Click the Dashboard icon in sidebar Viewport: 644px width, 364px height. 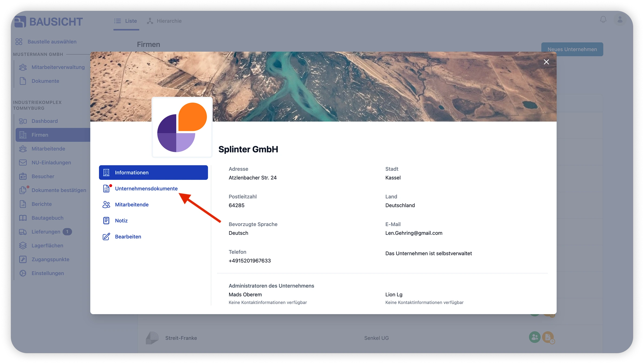point(23,121)
